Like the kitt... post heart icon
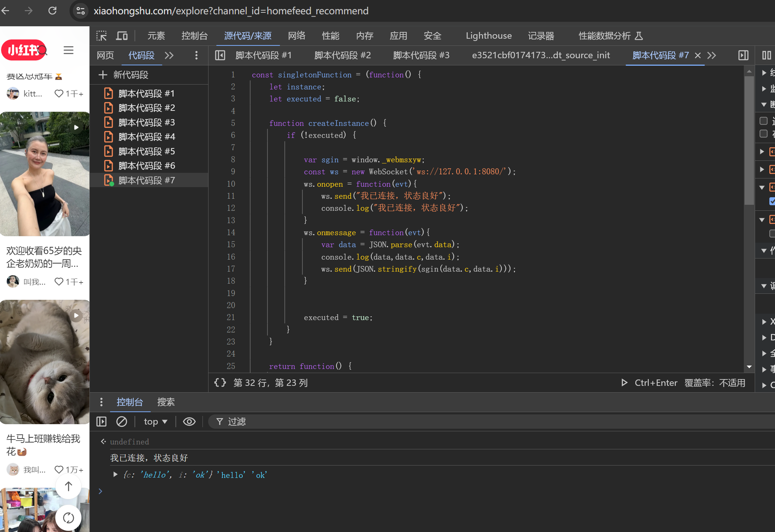The image size is (775, 532). pyautogui.click(x=59, y=94)
